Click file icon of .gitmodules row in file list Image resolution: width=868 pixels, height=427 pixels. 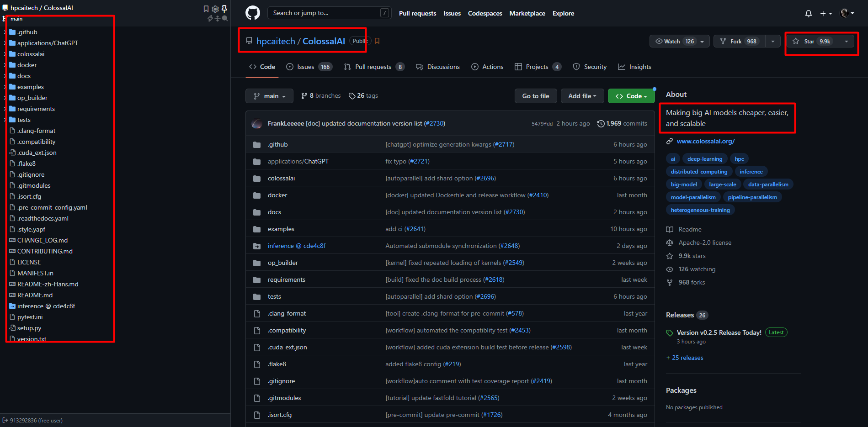click(x=257, y=398)
